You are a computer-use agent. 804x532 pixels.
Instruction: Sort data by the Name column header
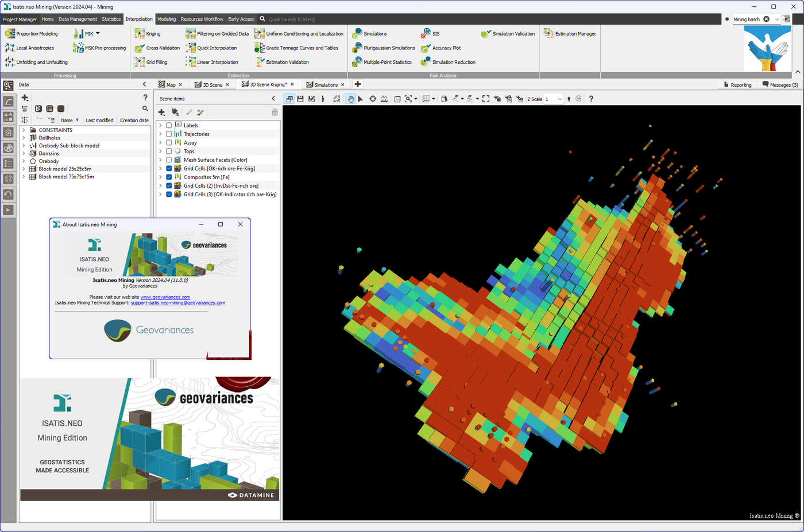pos(69,120)
